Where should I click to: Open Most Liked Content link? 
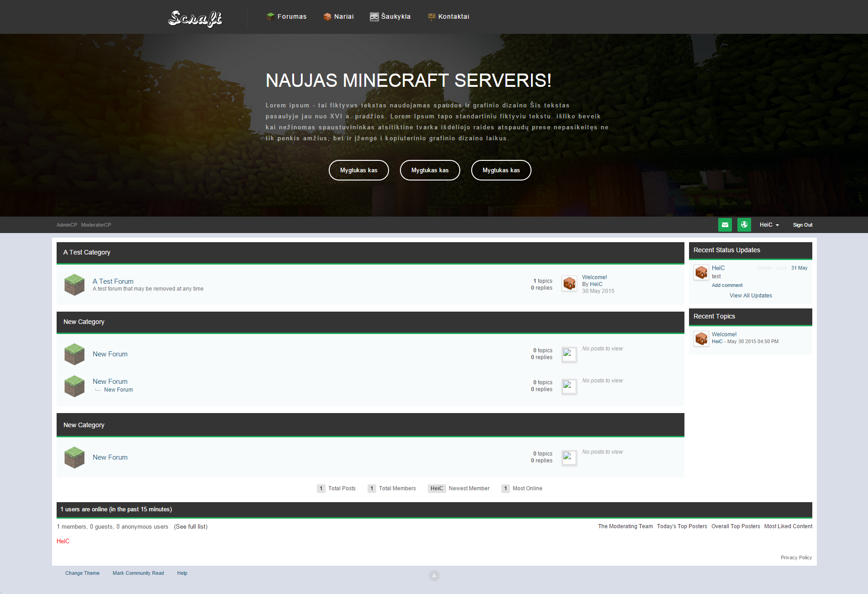point(788,526)
